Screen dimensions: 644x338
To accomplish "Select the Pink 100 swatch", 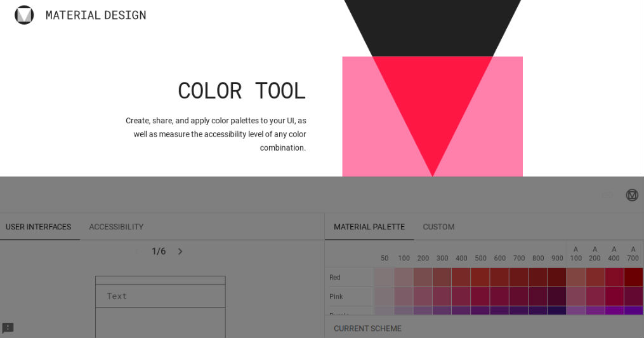I will click(x=404, y=297).
